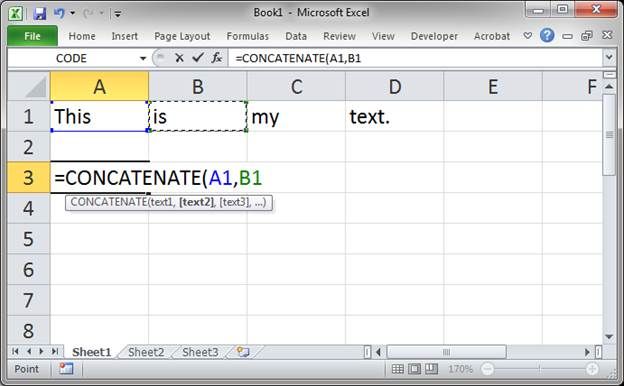Select row 7 header

click(x=29, y=300)
